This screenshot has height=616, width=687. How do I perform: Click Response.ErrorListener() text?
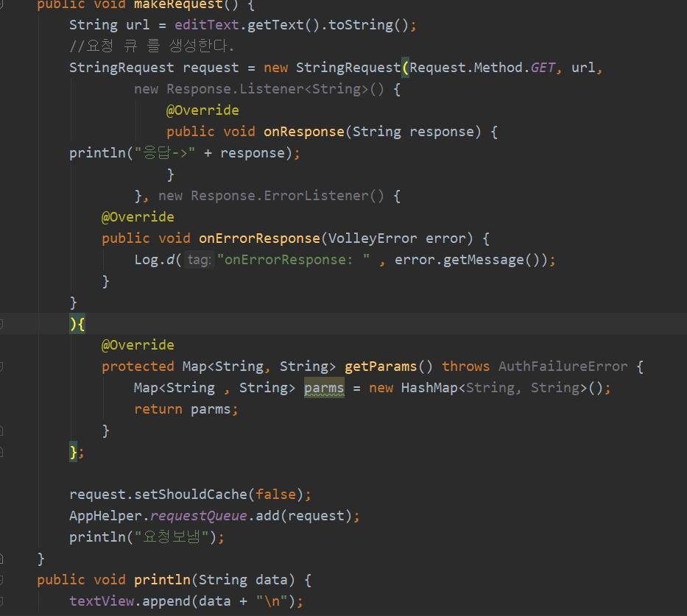click(287, 196)
